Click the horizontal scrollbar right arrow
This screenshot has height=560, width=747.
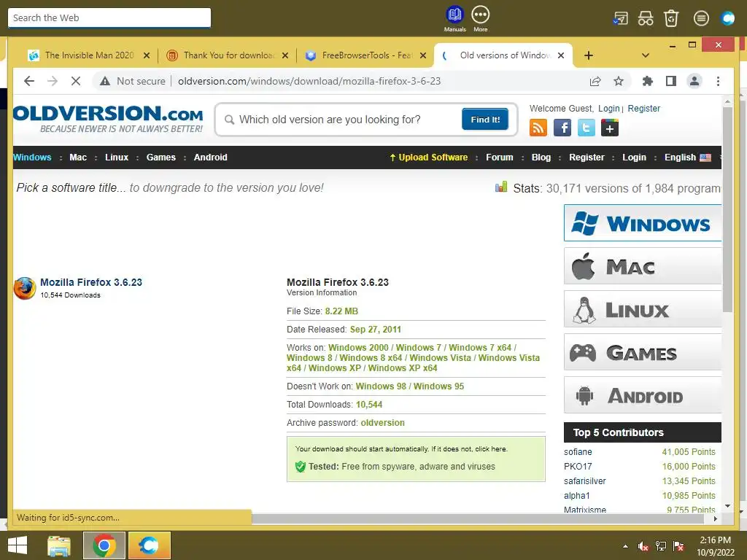point(715,518)
